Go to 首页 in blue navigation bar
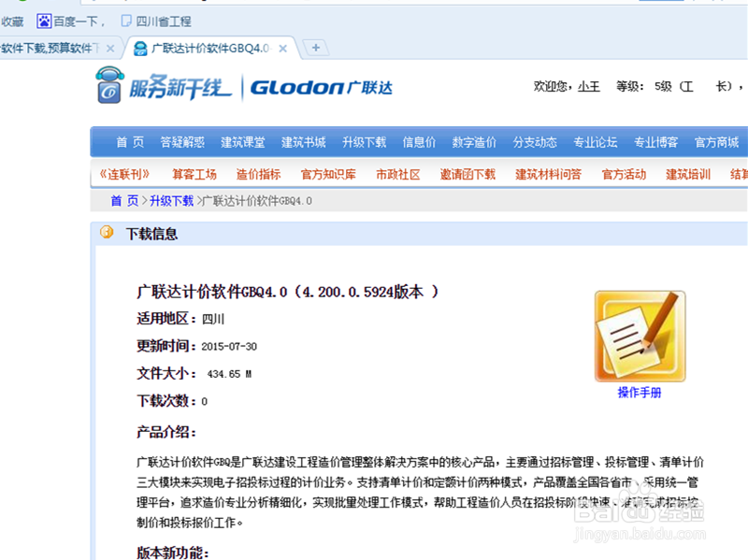 (130, 142)
